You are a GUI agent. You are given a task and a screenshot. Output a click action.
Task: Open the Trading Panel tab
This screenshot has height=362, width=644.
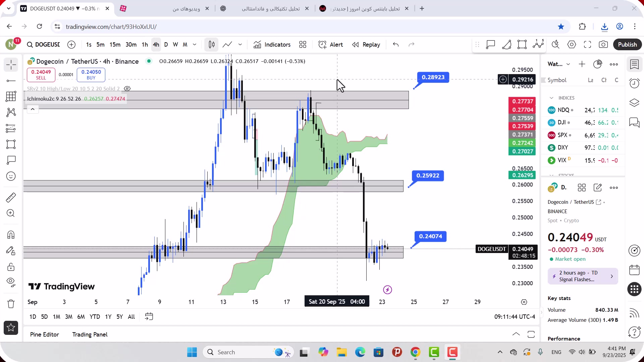coord(90,335)
